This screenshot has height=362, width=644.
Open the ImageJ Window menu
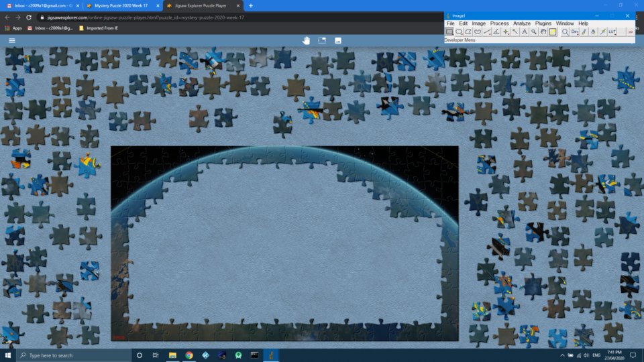pos(565,23)
